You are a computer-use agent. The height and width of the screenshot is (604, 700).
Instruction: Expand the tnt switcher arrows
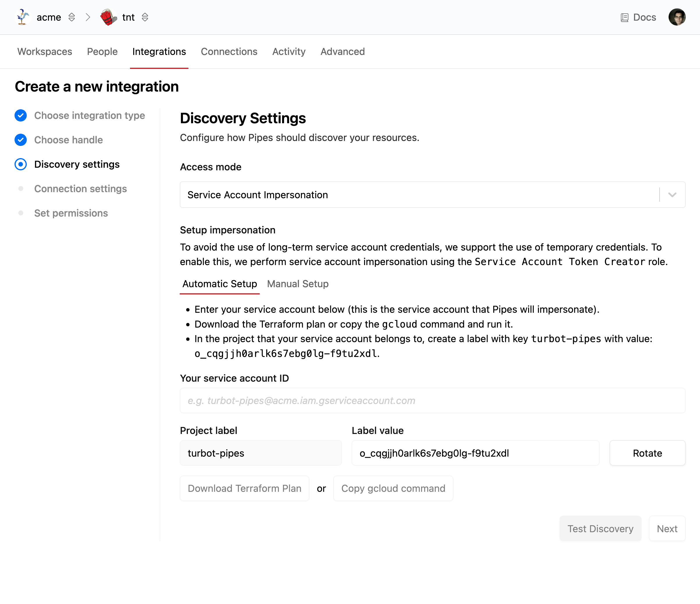click(x=145, y=17)
